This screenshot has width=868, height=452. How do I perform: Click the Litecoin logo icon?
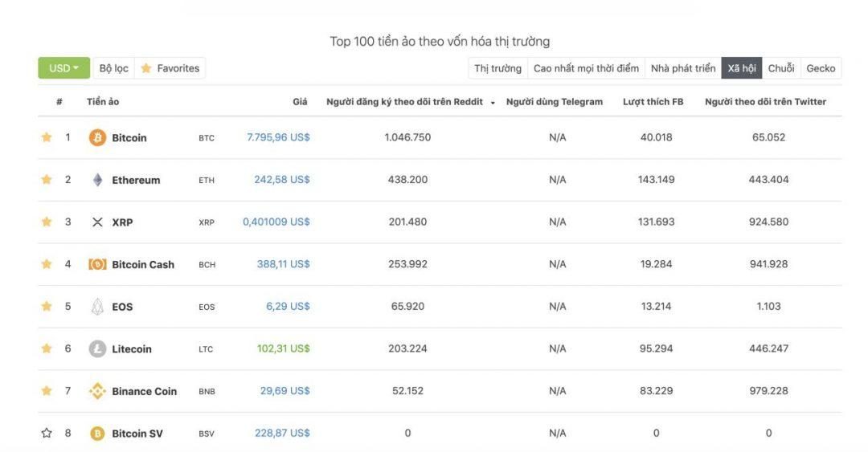[97, 348]
